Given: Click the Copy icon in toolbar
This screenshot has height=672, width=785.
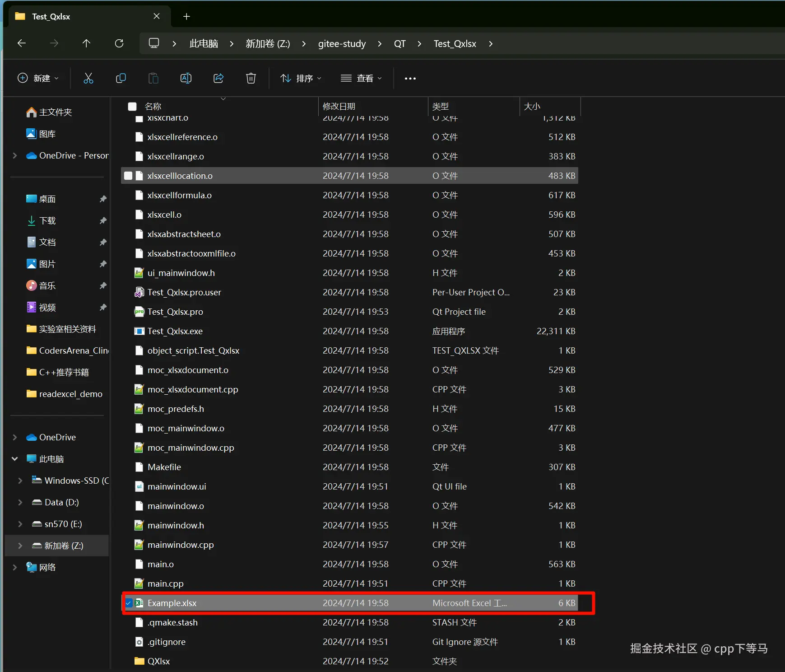Looking at the screenshot, I should tap(121, 79).
